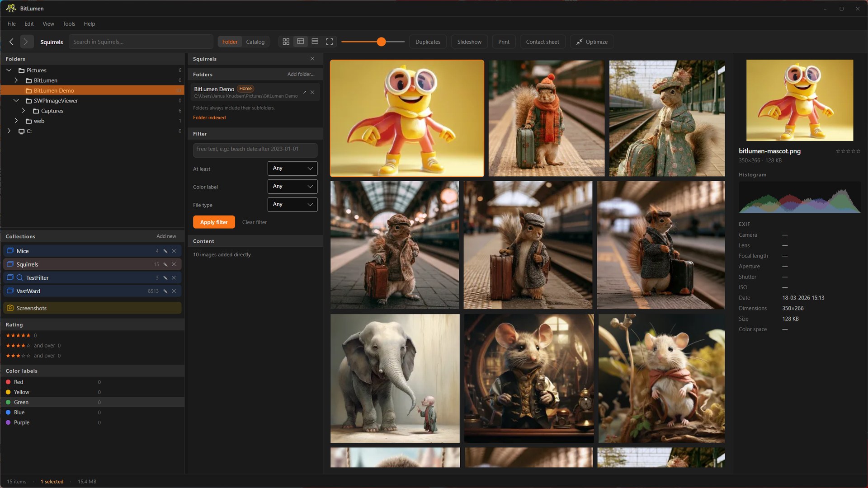The width and height of the screenshot is (868, 488).
Task: Open the At least rating dropdown
Action: tap(292, 169)
